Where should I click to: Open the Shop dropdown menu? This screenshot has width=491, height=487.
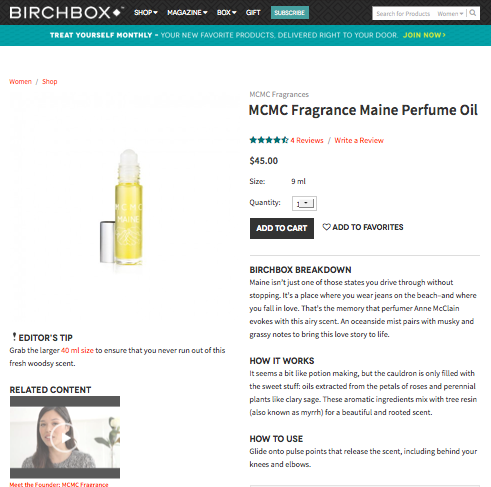click(x=146, y=13)
